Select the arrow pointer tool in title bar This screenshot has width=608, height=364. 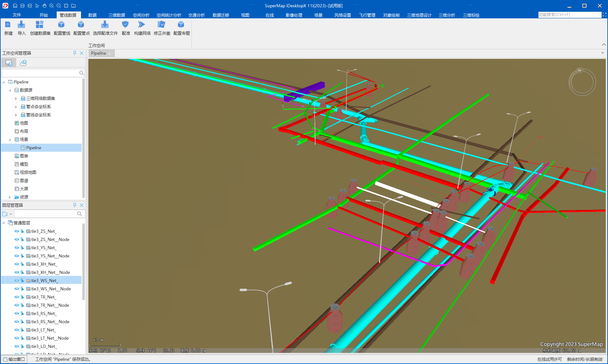[x=37, y=6]
